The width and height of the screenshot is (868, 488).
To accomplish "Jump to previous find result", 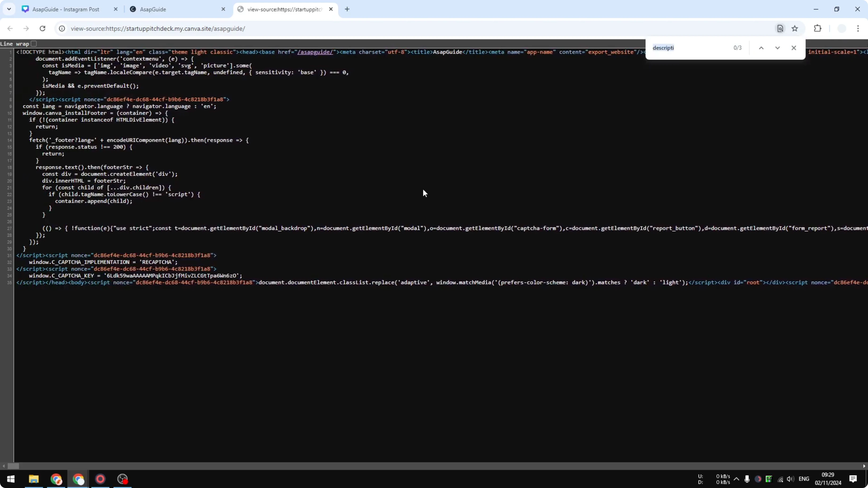I will pos(761,48).
